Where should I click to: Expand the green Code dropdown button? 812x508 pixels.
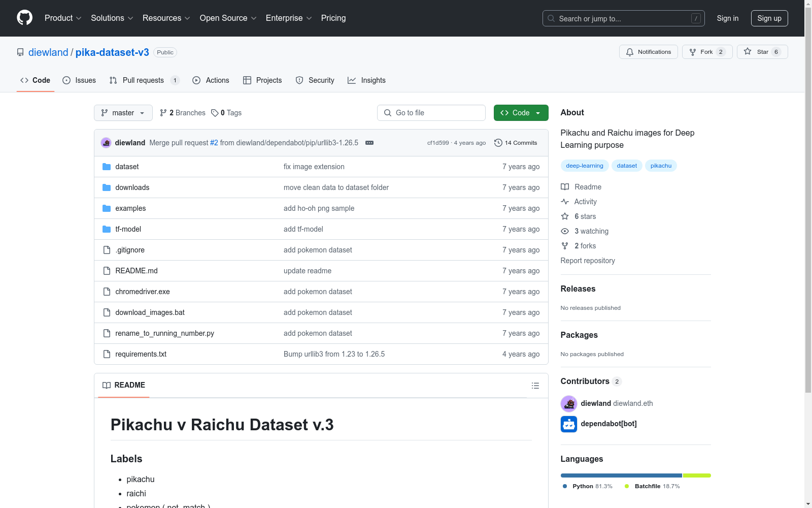pyautogui.click(x=521, y=113)
